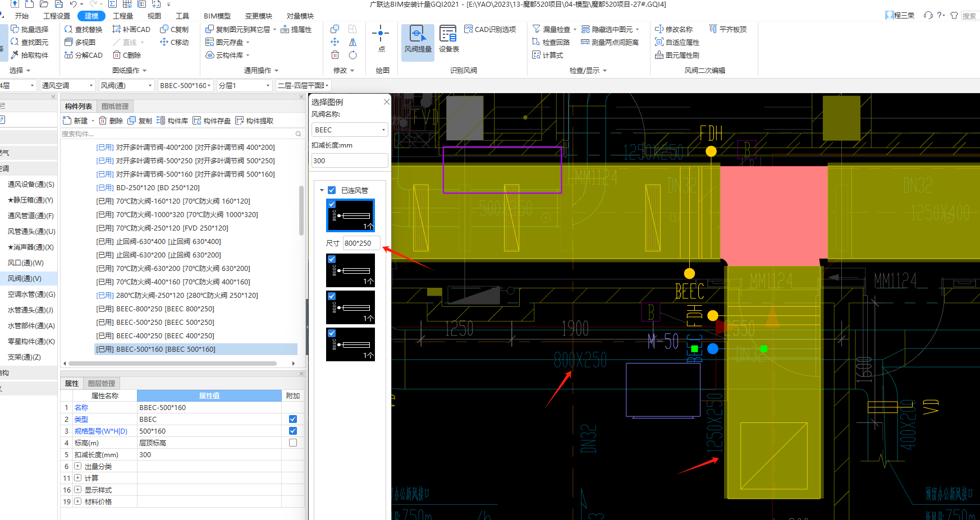Open the 构件库 component library button
980x520 pixels.
tap(172, 121)
